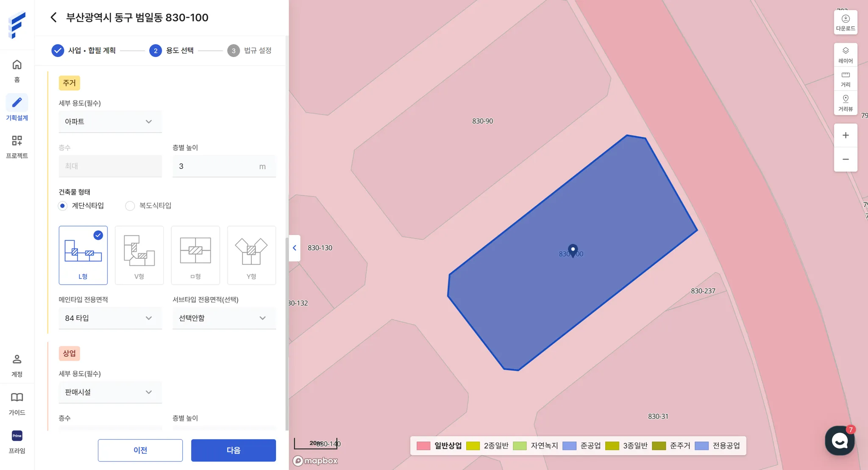
Task: Go to step 3 법규 설정
Action: [x=250, y=50]
